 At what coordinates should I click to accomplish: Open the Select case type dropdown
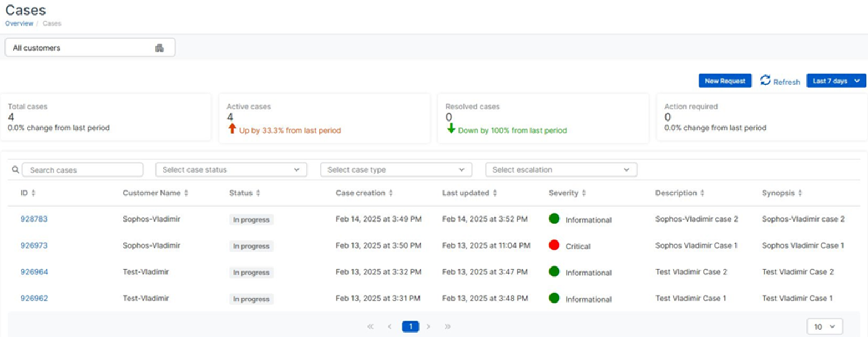[396, 170]
